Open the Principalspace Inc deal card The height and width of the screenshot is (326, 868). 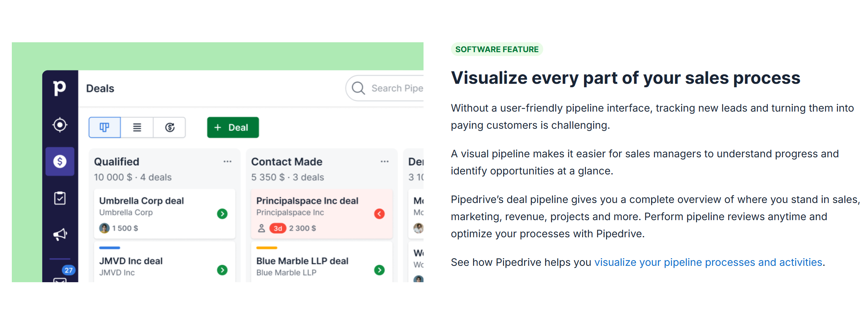tap(322, 214)
